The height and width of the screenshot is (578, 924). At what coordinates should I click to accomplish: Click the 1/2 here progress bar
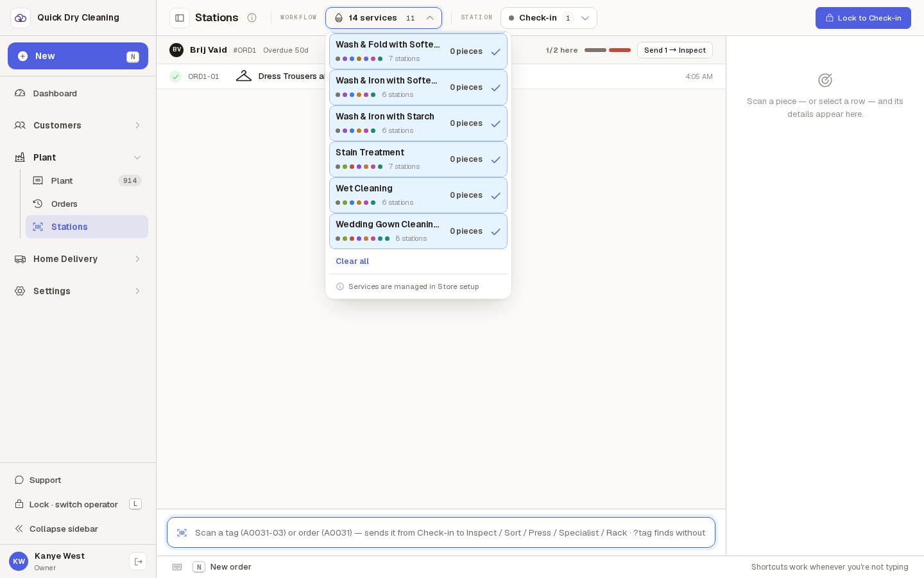607,50
